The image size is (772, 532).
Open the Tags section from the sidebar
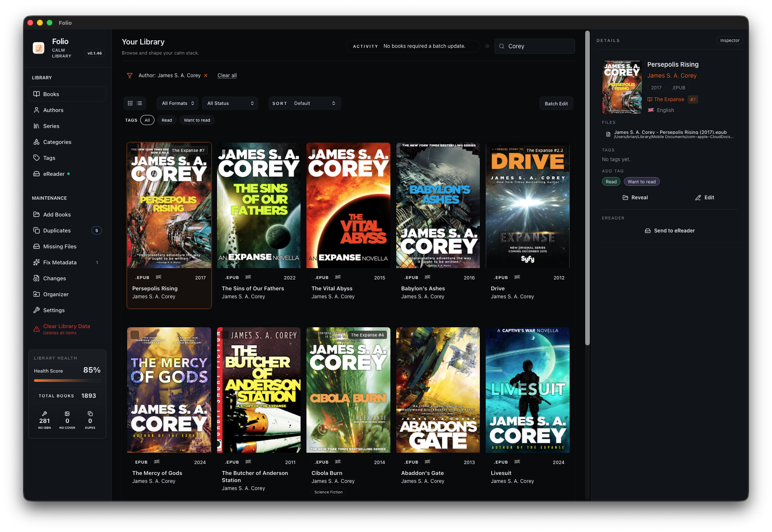(x=49, y=158)
